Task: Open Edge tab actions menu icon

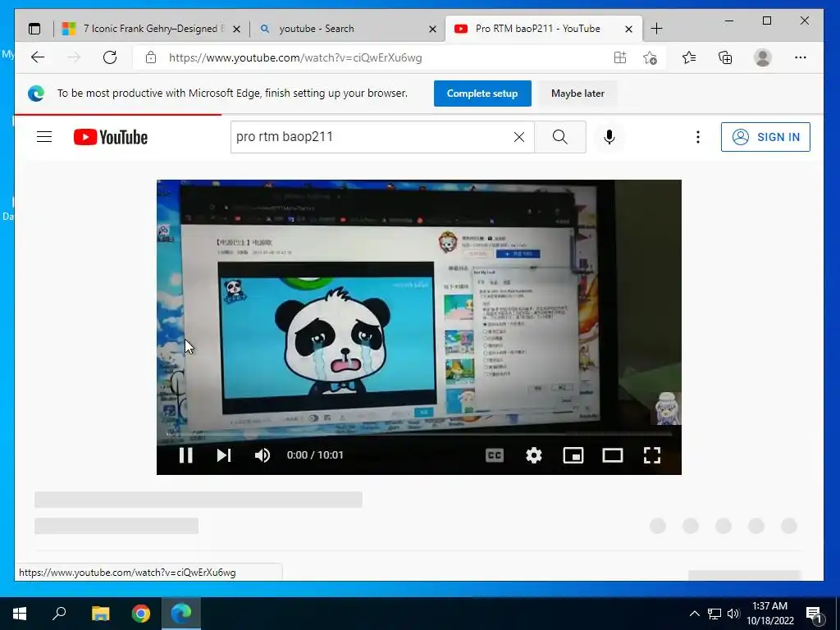Action: click(34, 29)
